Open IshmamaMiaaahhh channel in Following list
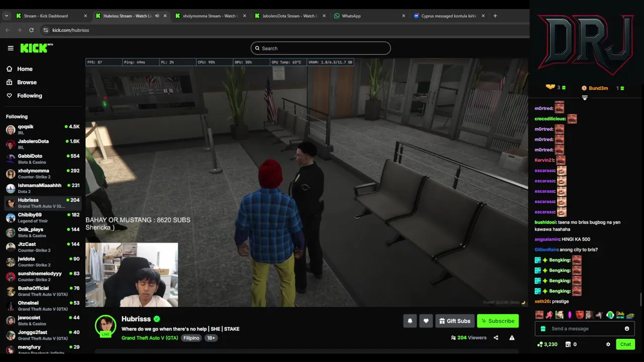644x362 pixels. (x=42, y=189)
